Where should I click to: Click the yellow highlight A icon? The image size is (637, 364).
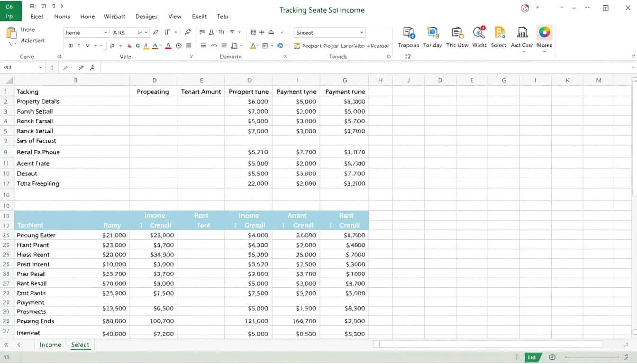coord(146,46)
